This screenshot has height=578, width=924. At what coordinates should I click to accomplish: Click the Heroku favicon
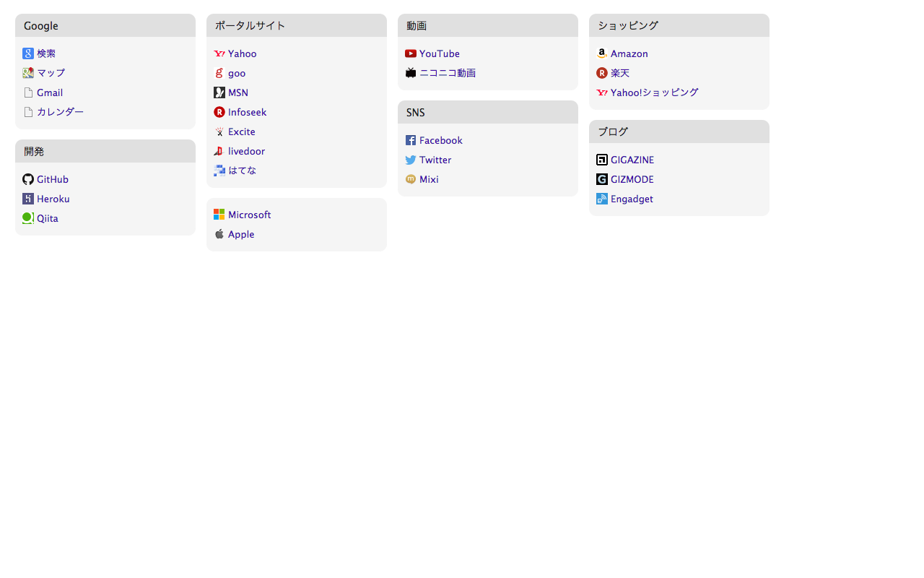28,199
